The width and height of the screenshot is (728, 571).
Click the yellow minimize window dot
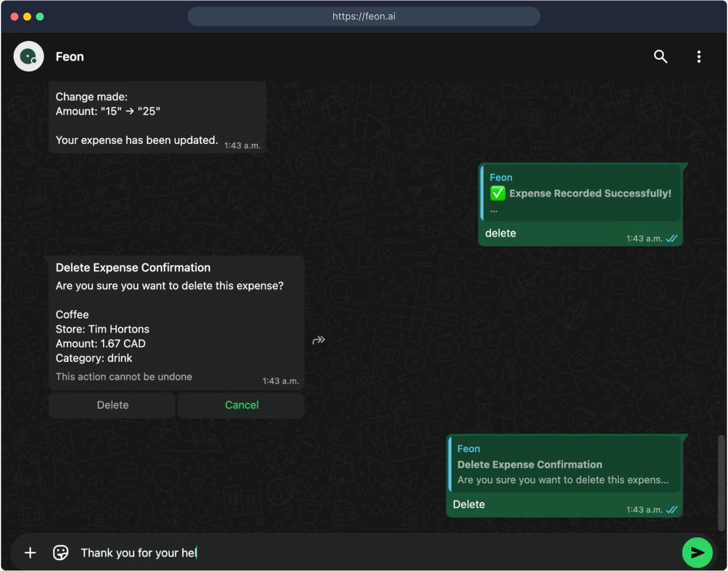pos(27,17)
